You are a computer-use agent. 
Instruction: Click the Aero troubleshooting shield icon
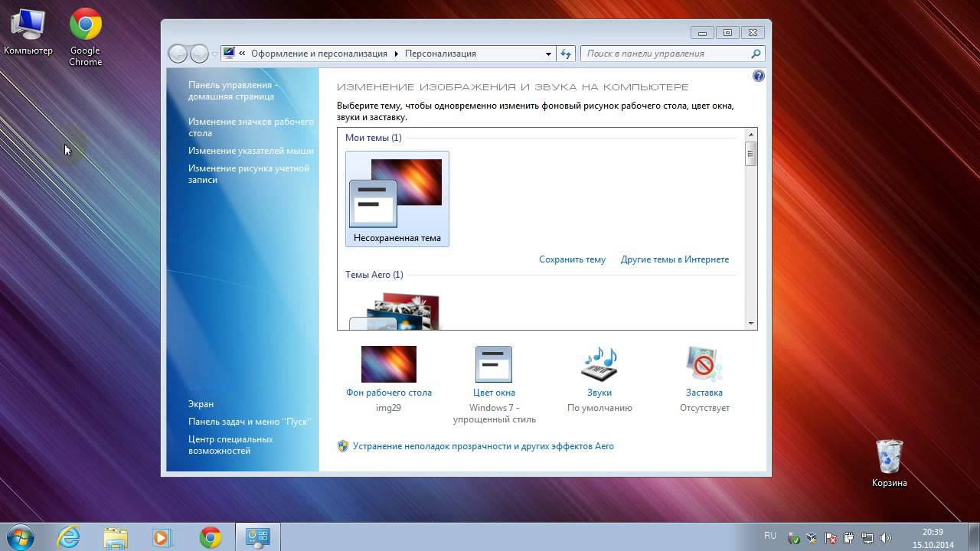click(x=343, y=446)
